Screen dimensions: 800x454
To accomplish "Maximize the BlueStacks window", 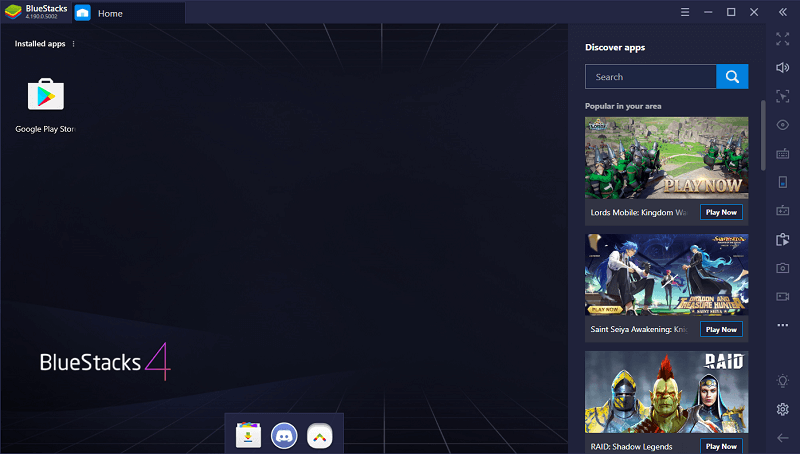I will 731,12.
